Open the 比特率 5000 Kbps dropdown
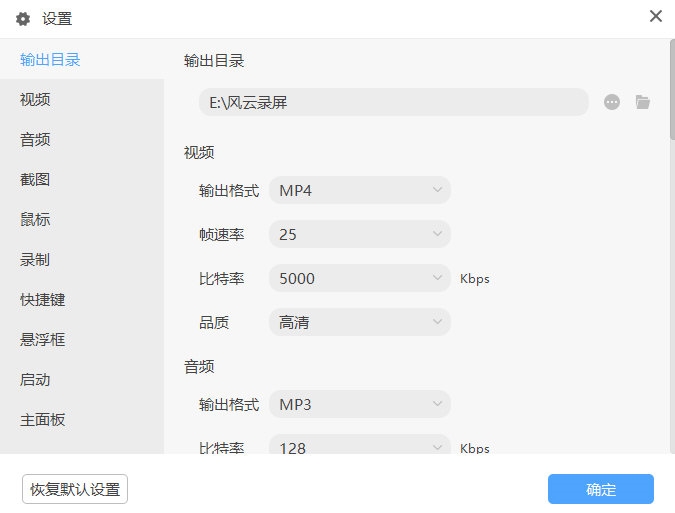The image size is (675, 513). pos(360,278)
